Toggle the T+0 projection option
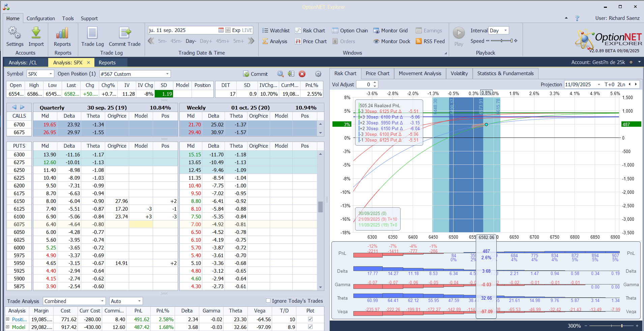Screen dimensions: 644x331 click(x=609, y=85)
